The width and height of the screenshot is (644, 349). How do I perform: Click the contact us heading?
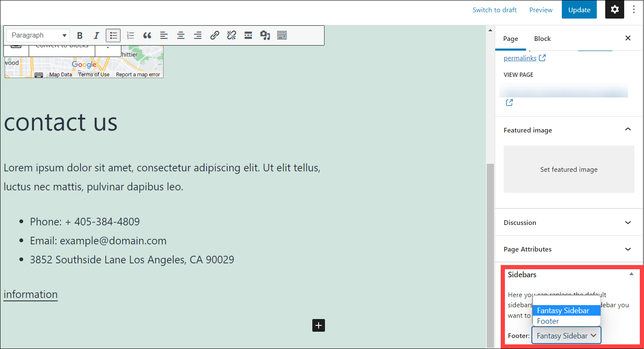61,122
